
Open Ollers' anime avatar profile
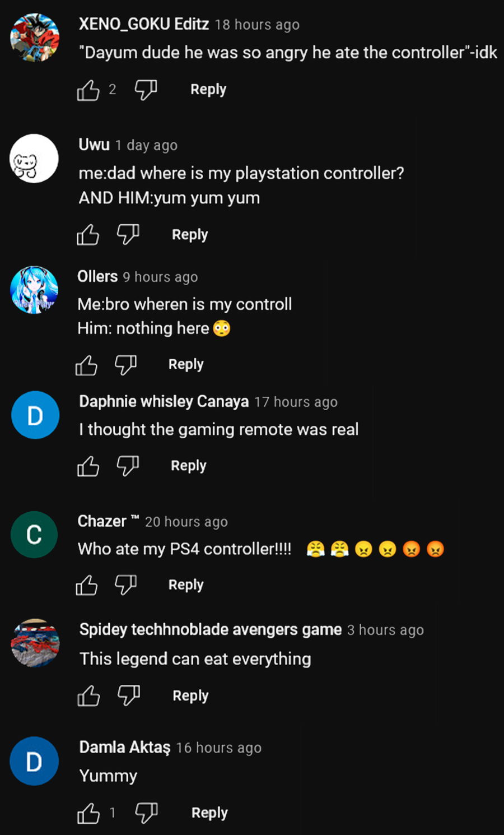click(34, 290)
